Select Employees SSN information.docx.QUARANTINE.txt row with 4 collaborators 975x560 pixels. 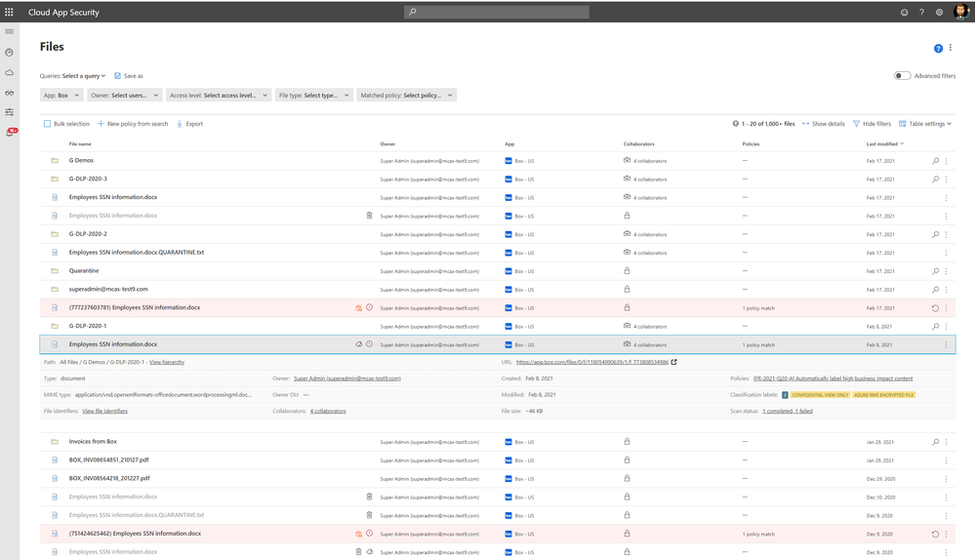(498, 253)
